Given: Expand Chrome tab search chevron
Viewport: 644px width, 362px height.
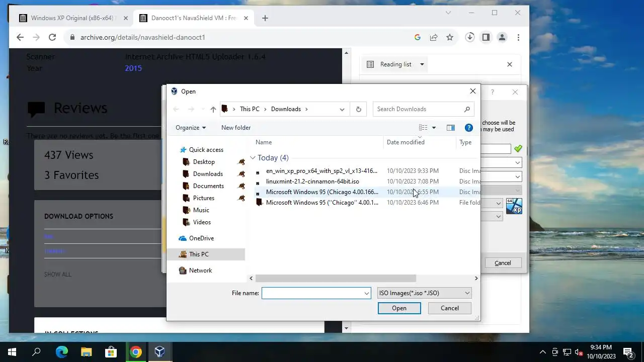Looking at the screenshot, I should (448, 13).
